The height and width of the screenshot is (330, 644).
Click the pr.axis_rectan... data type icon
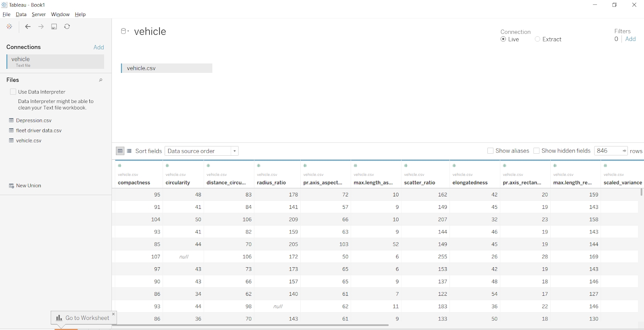(x=505, y=165)
